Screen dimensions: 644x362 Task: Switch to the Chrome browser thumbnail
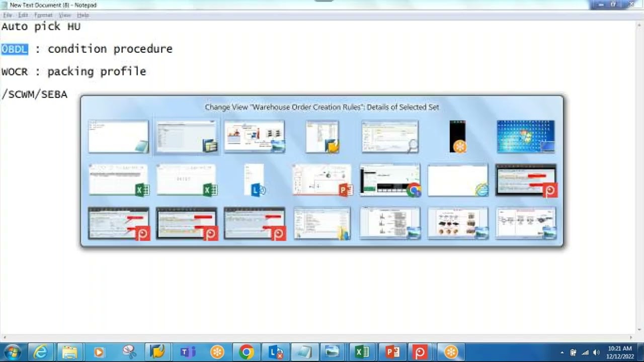tap(390, 180)
